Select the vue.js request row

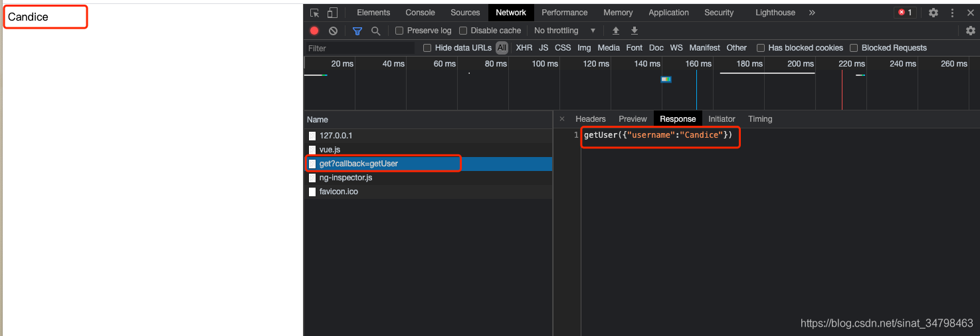[428, 150]
